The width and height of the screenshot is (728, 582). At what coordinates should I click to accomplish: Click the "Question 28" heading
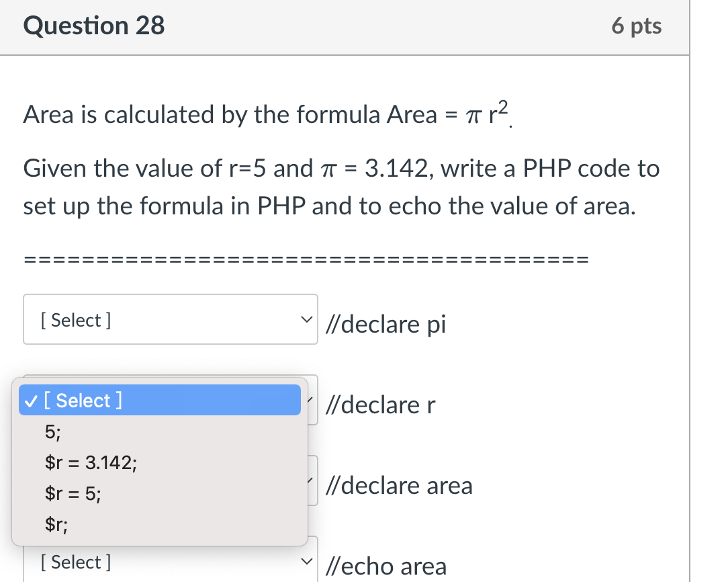click(x=94, y=25)
